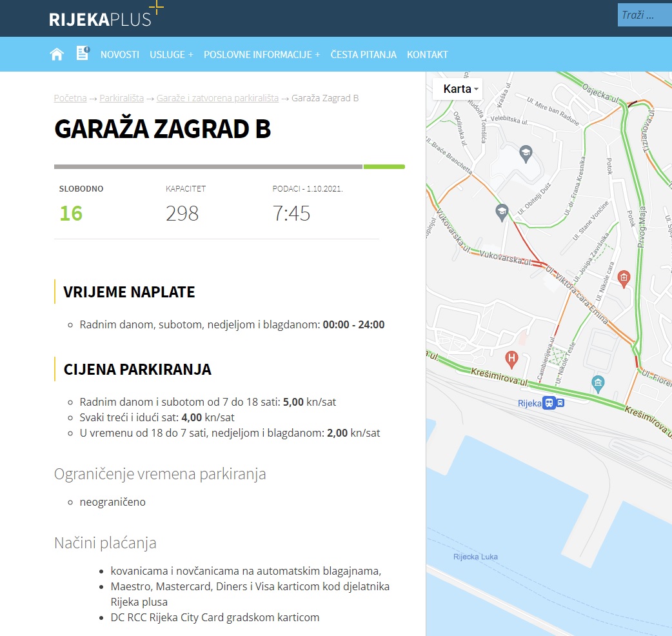This screenshot has width=672, height=636.
Task: Open the news document icon
Action: pos(83,54)
